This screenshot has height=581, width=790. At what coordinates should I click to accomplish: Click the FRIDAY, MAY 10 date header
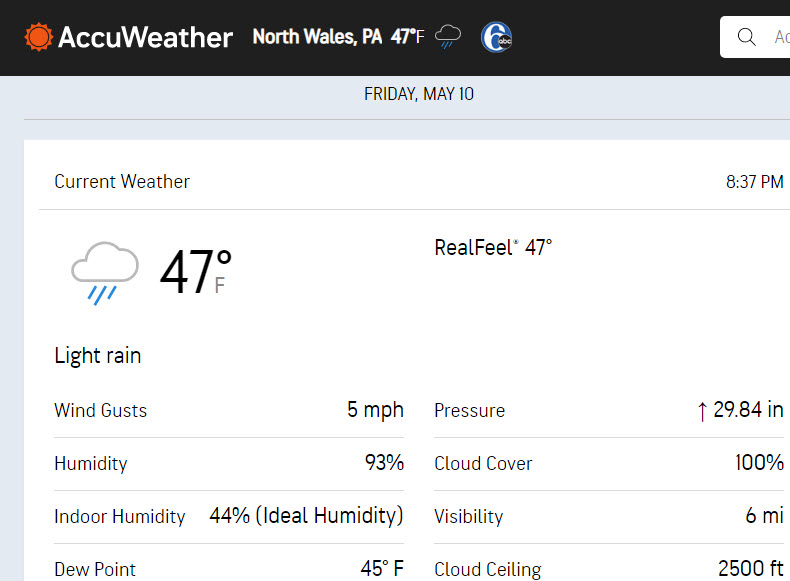pos(419,94)
